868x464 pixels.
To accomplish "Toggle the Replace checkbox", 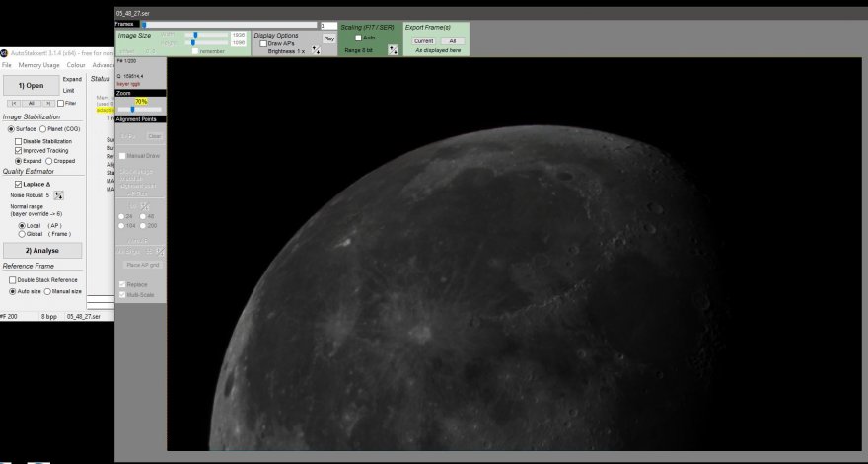I will tap(122, 284).
